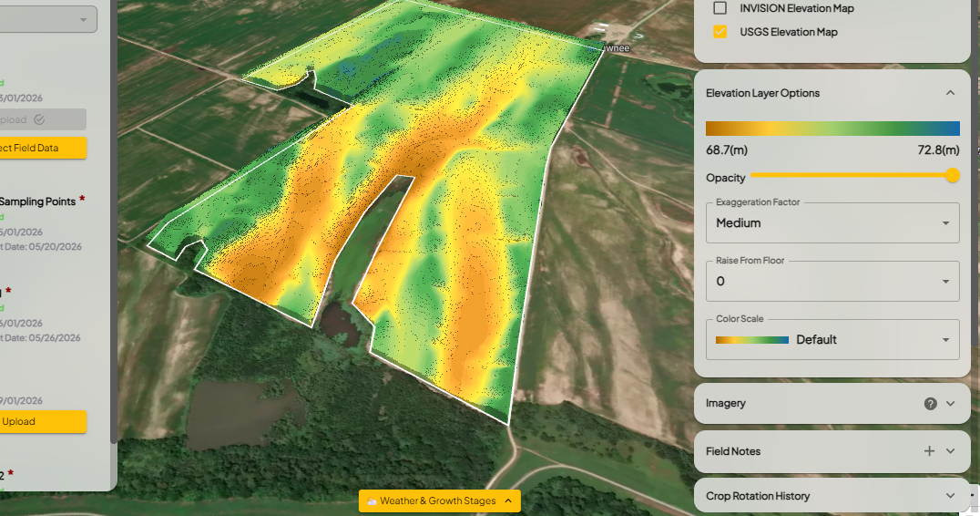Viewport: 980px width, 516px height.
Task: Click the Sampling Points label
Action: pyautogui.click(x=37, y=201)
